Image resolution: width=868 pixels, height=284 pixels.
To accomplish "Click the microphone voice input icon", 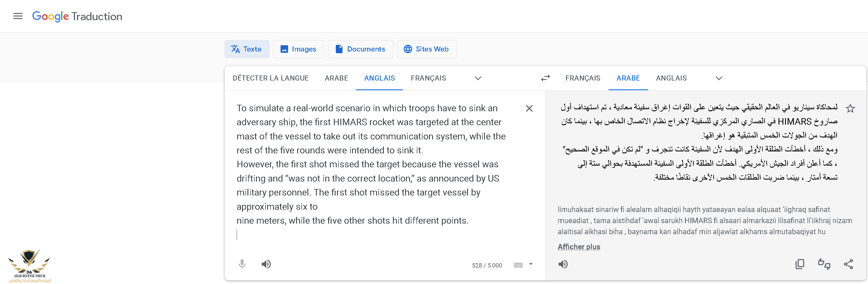I will pos(242,264).
